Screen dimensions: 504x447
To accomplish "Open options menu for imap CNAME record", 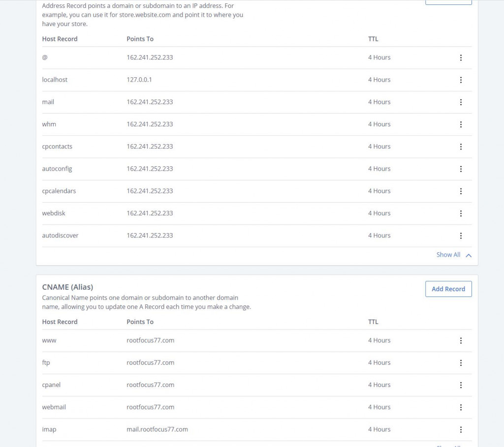I will 461,429.
